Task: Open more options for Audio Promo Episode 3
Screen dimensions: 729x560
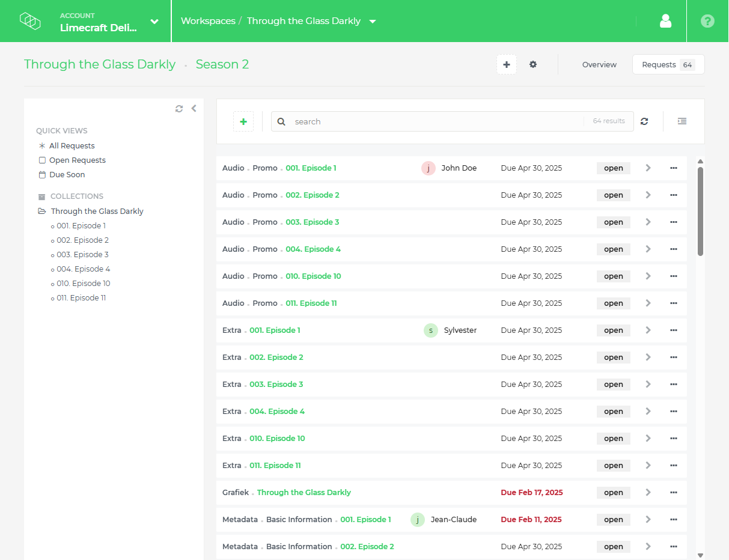Action: click(674, 222)
